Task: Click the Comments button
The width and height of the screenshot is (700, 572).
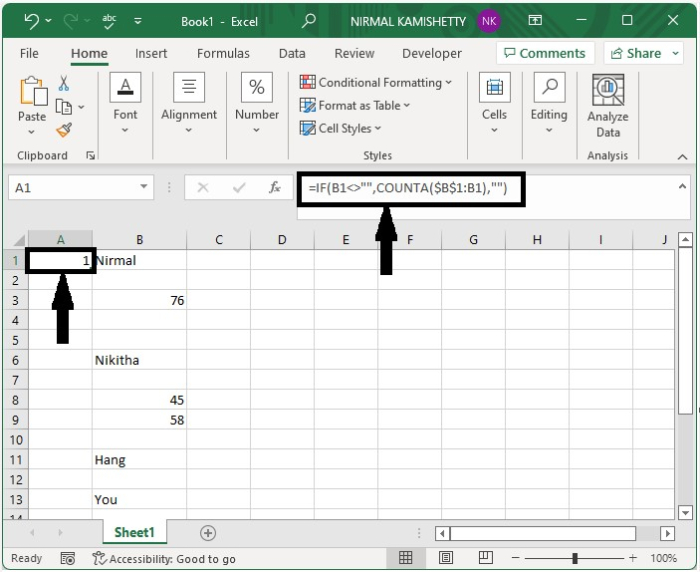Action: coord(545,54)
